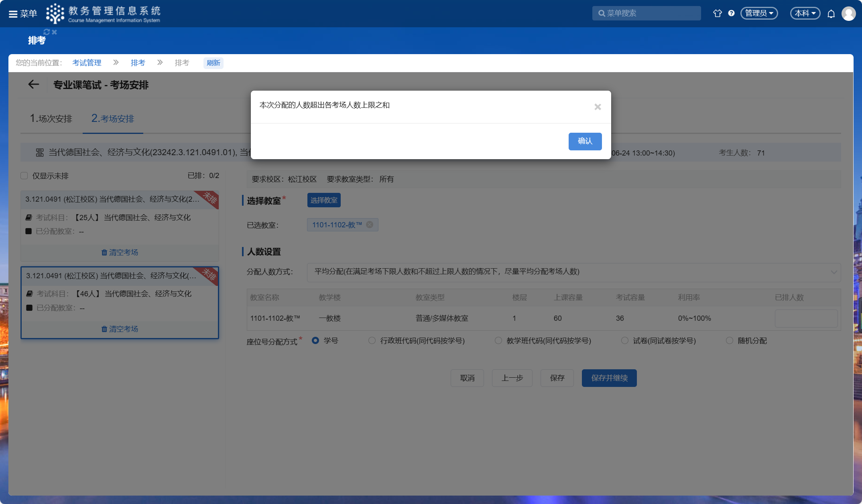
Task: Click the tab refresh icon above 排考
Action: (x=47, y=32)
